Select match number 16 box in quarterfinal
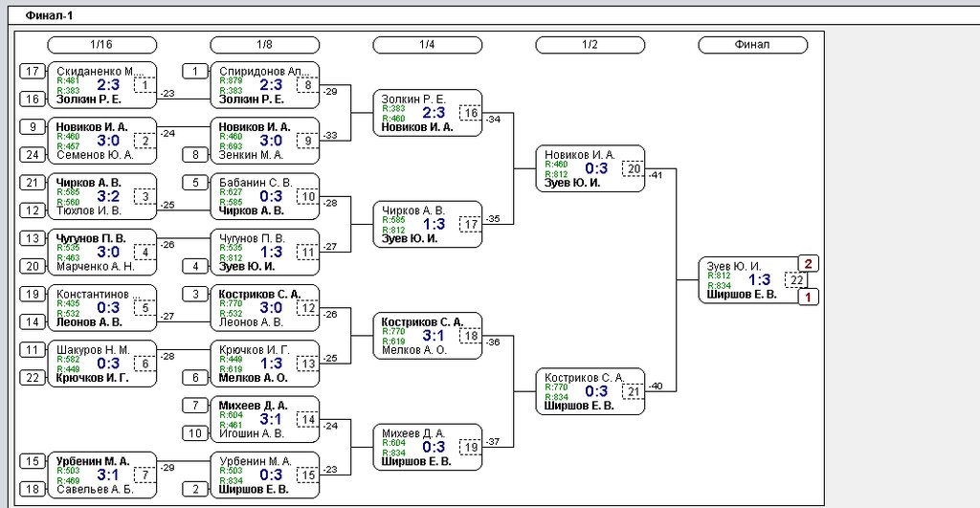This screenshot has height=508, width=980. pos(470,113)
